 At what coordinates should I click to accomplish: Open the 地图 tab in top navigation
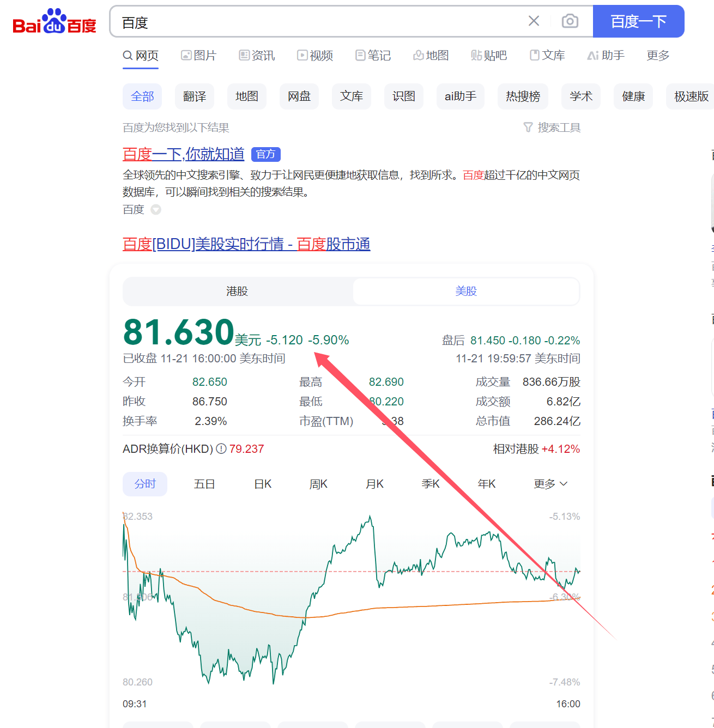pyautogui.click(x=431, y=56)
